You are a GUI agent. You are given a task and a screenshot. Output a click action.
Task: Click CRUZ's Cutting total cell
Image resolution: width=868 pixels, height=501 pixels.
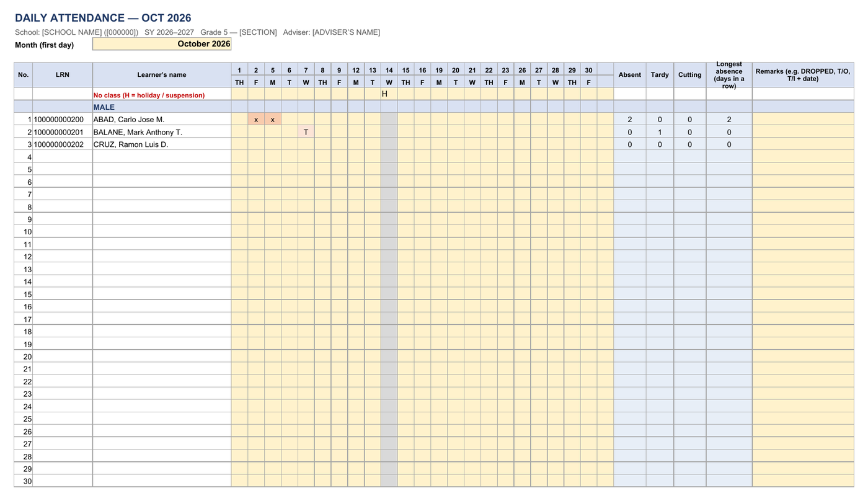pyautogui.click(x=689, y=144)
